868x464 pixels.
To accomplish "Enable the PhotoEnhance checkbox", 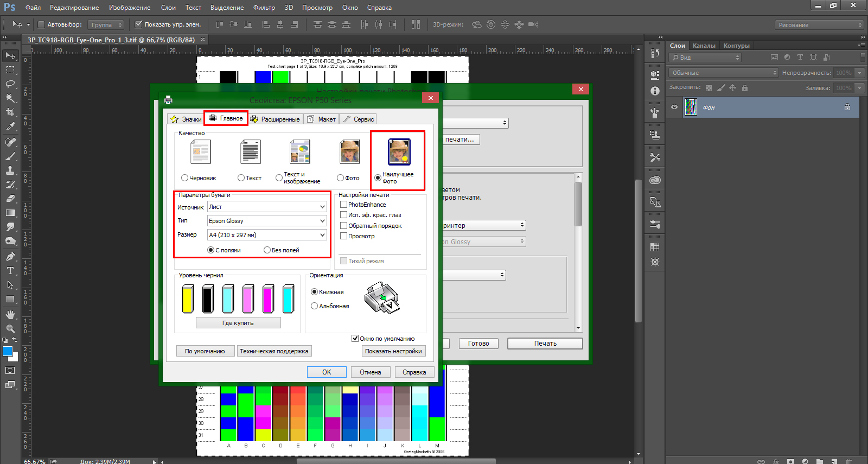I will point(343,205).
